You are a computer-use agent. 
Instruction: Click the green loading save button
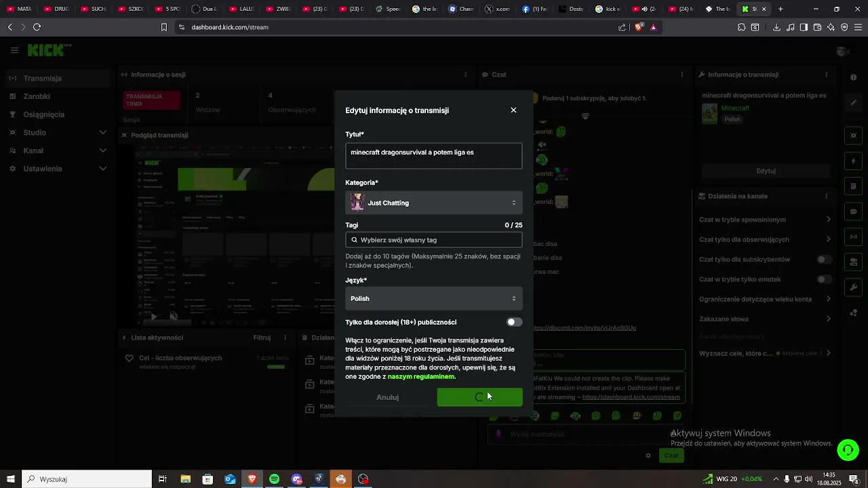(x=479, y=397)
